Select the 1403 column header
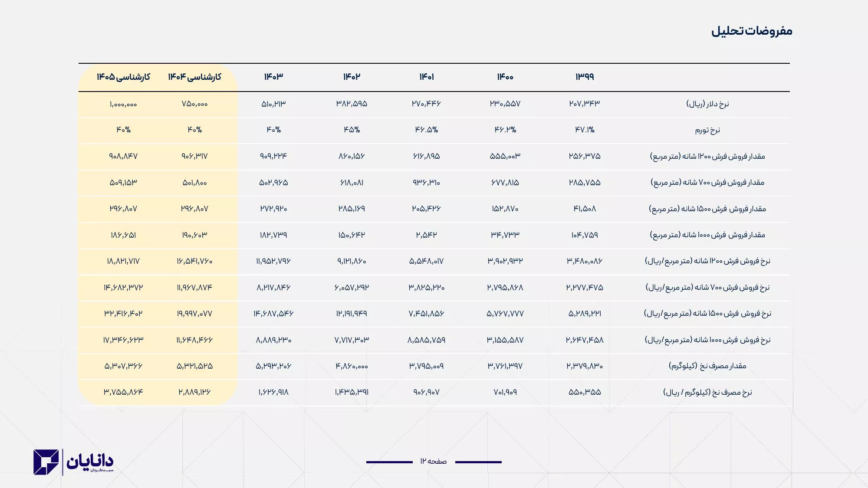This screenshot has height=488, width=868. tap(273, 77)
